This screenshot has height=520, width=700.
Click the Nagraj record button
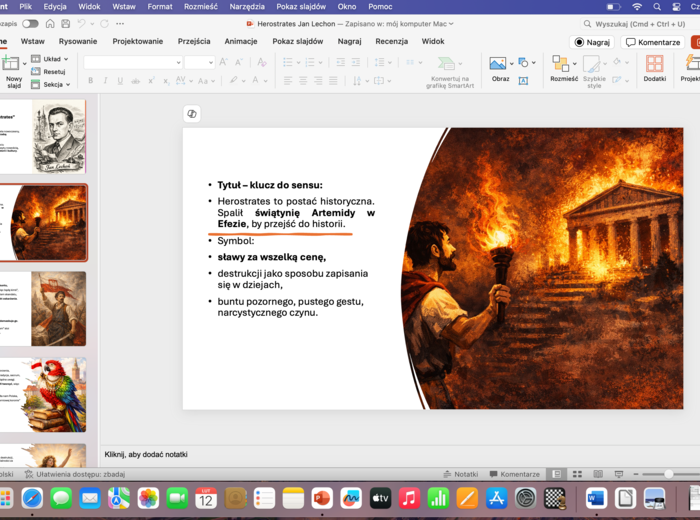[x=592, y=42]
